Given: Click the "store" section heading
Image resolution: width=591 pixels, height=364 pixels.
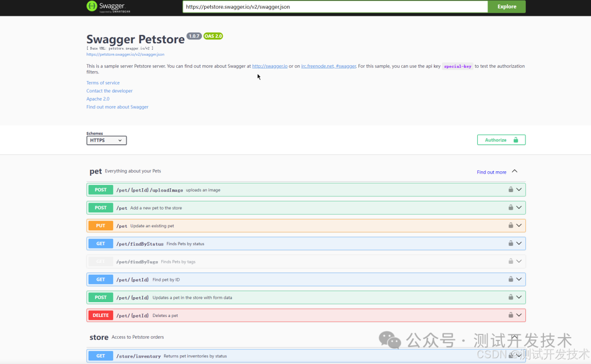Looking at the screenshot, I should tap(99, 337).
